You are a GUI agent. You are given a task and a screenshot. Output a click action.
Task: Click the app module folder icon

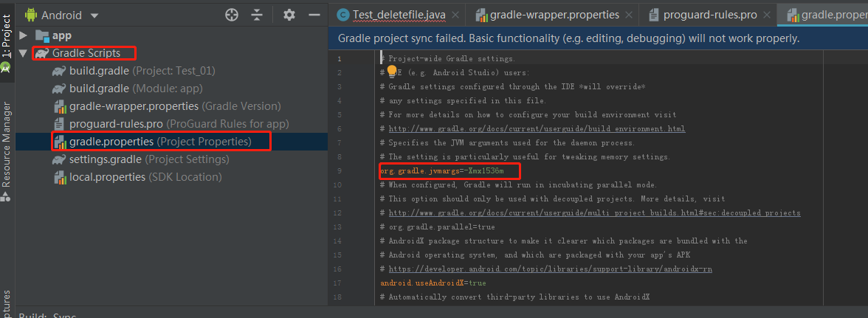point(42,36)
